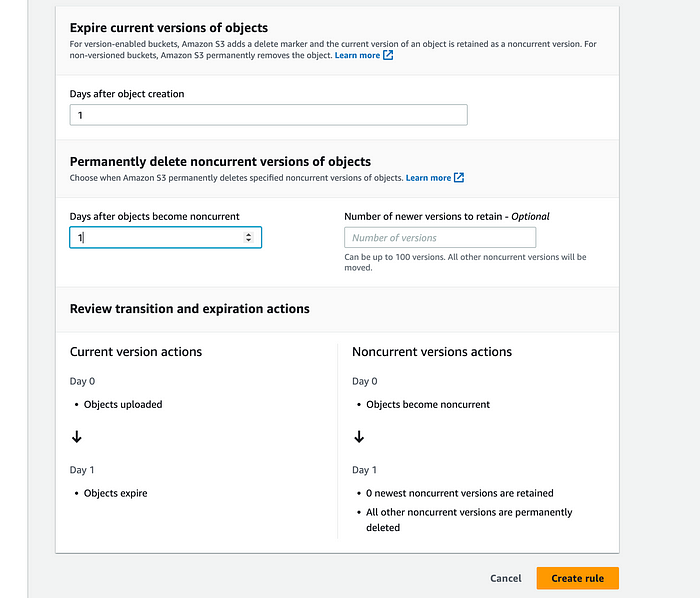Select the Review transition and expiration actions heading
This screenshot has height=598, width=700.
[x=189, y=309]
